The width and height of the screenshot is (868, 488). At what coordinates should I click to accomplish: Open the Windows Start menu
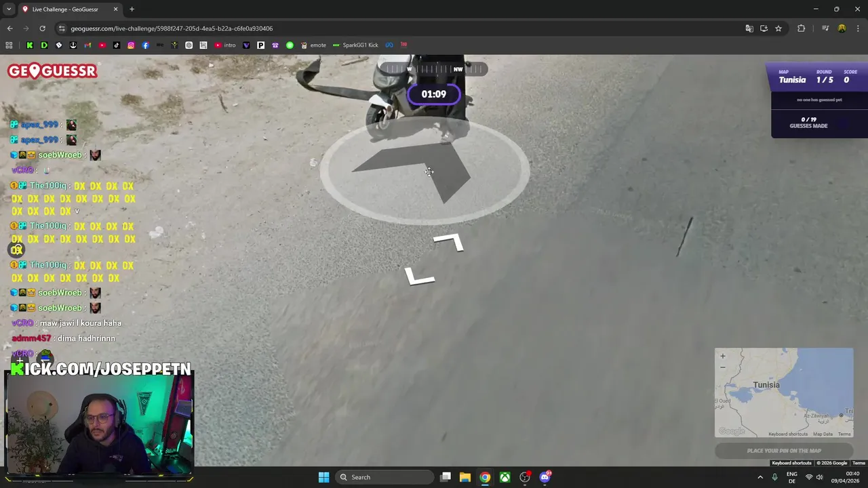[323, 477]
